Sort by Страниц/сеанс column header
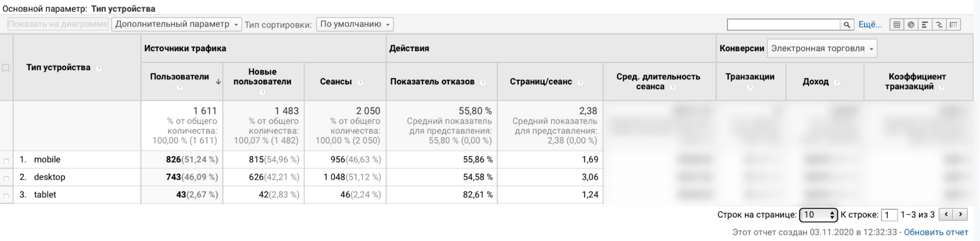 (541, 81)
